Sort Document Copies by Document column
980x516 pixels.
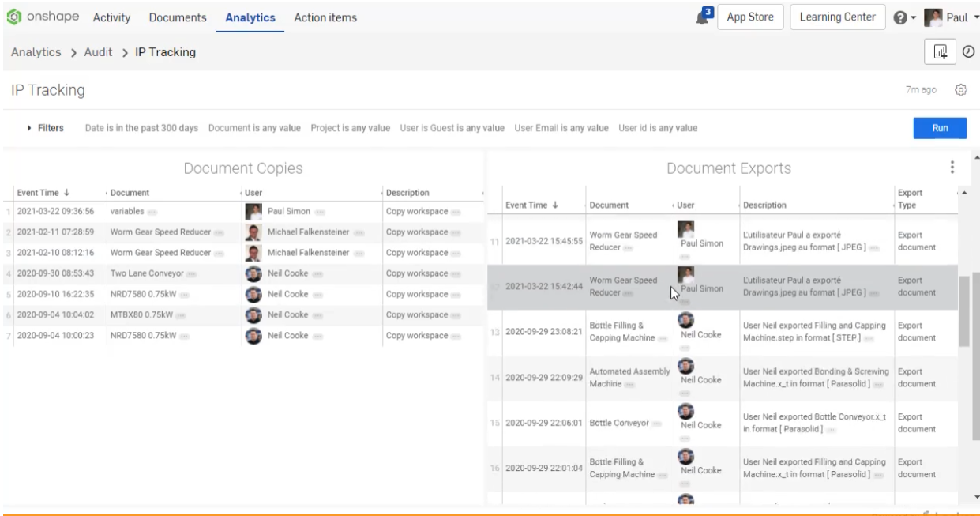(130, 193)
